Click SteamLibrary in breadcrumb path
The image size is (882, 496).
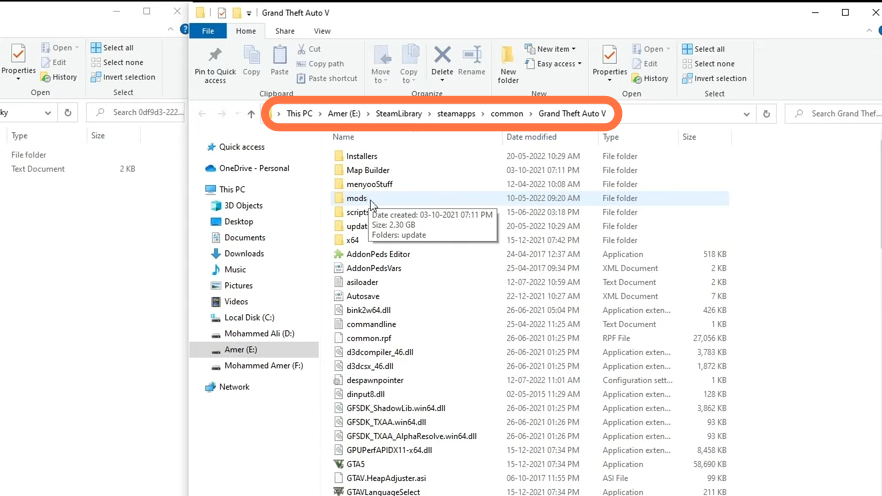tap(399, 114)
